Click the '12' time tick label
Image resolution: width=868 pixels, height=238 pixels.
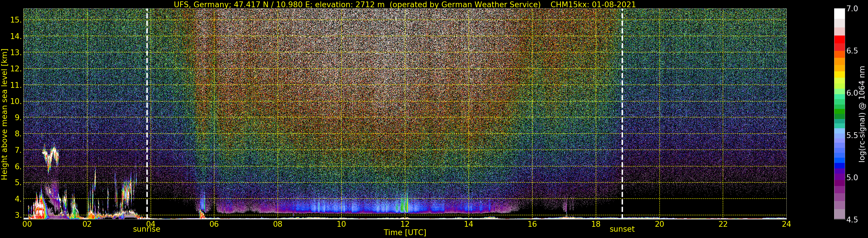coord(405,224)
